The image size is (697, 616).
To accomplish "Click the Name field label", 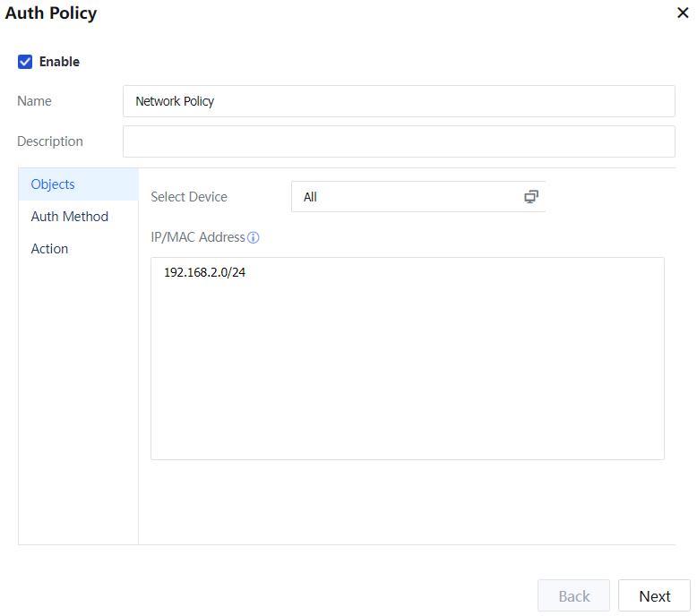I will click(34, 101).
